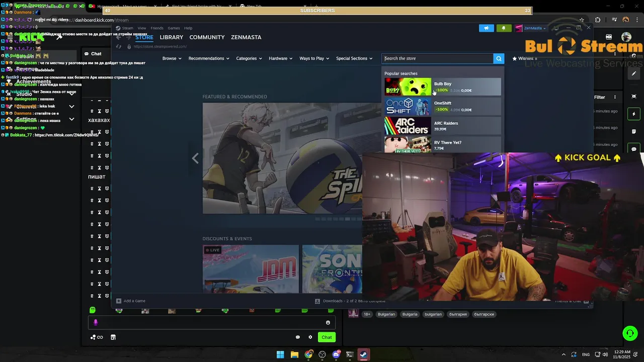Go back with Steam's back arrow
644x362 pixels.
(119, 37)
